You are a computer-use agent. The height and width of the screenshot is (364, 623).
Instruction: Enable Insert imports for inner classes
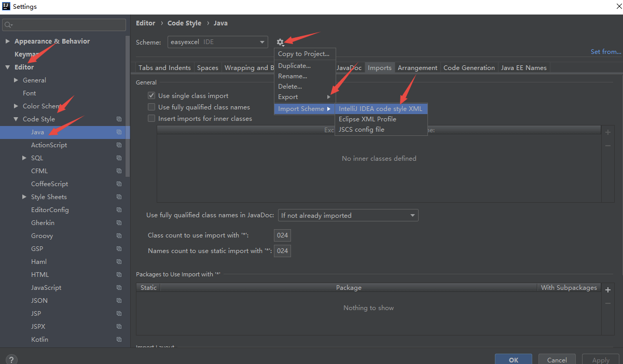point(151,118)
